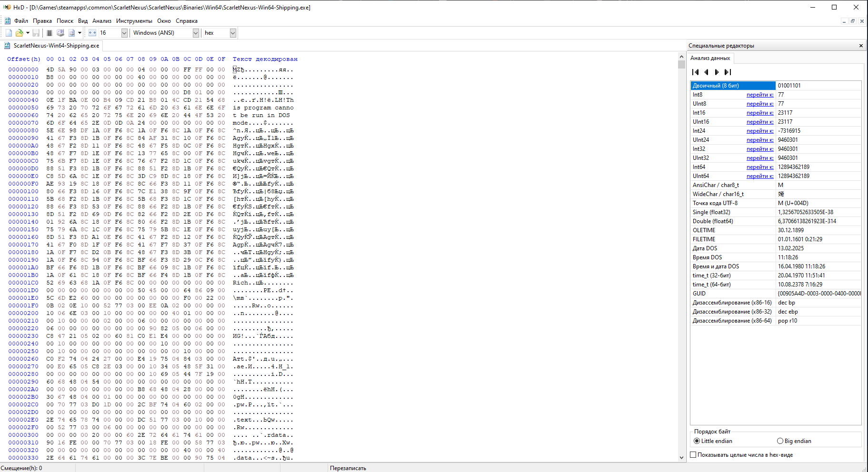Click offset row 00000040 in hex view
This screenshot has height=472, width=868.
[23, 100]
